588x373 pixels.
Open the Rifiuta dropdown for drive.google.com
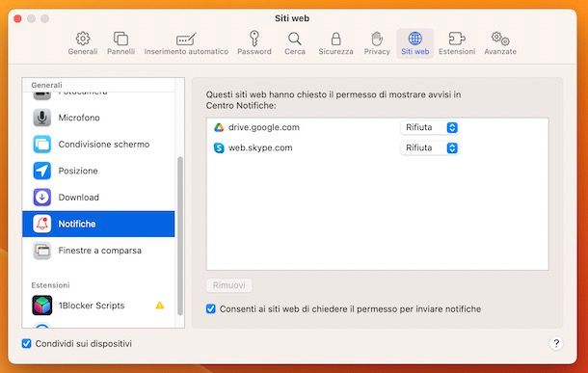point(429,127)
